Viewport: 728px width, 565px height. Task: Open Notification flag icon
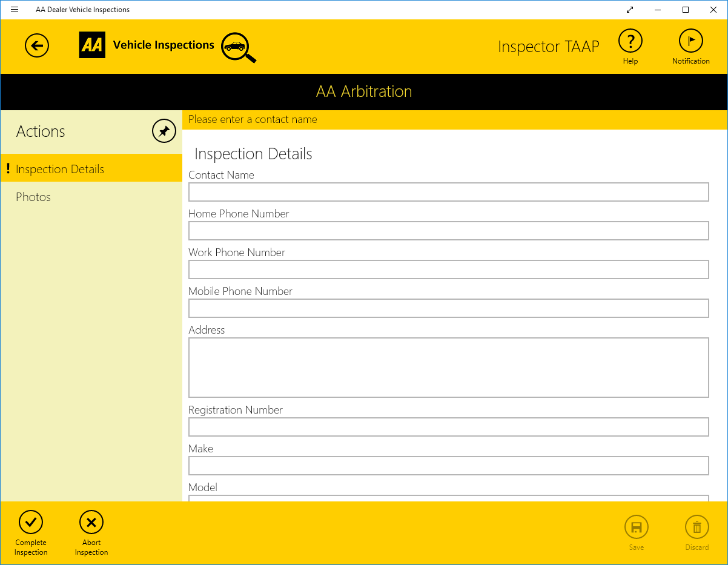coord(691,41)
